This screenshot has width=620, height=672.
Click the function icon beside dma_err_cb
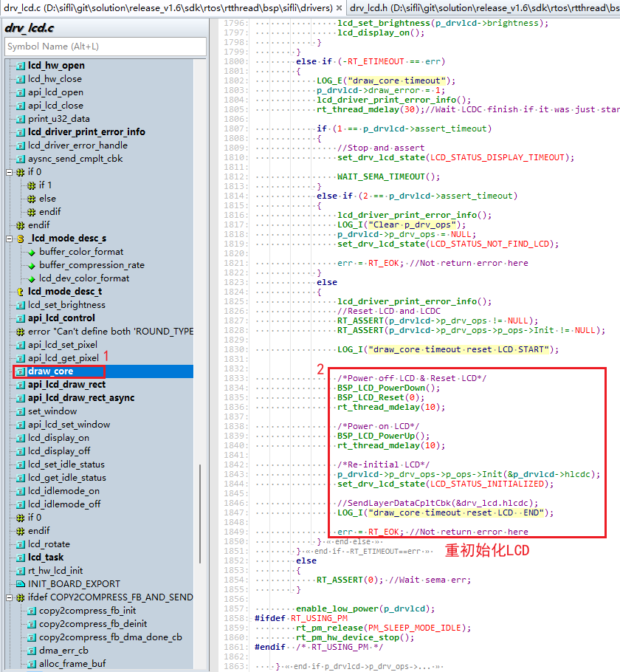pyautogui.click(x=32, y=651)
